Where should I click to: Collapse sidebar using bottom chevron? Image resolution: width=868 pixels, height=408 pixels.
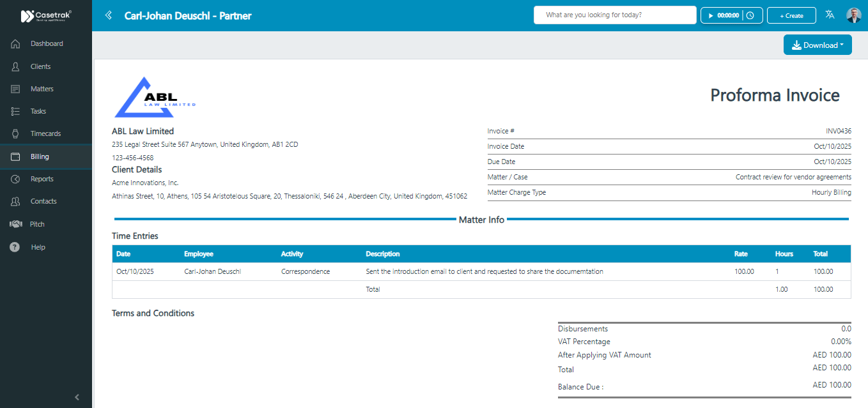click(77, 397)
